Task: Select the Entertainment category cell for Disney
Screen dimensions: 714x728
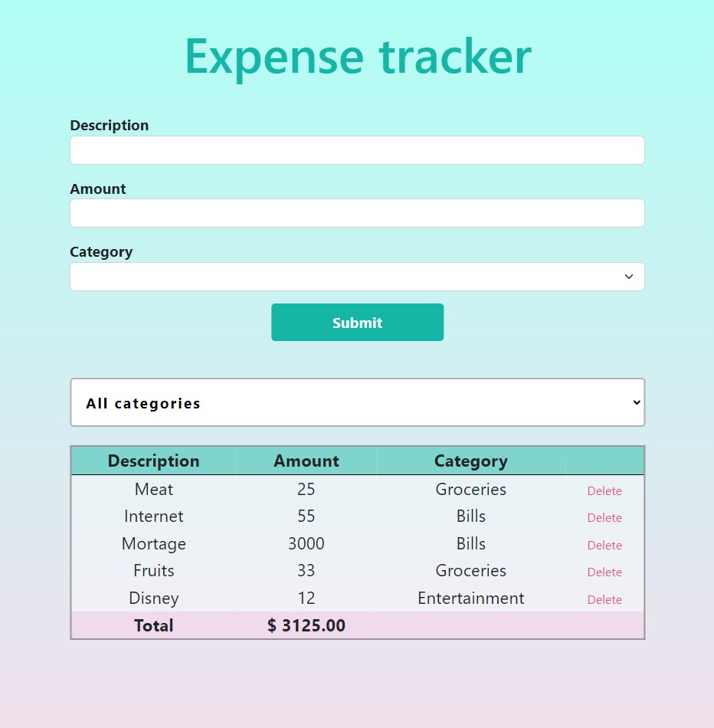Action: click(470, 598)
